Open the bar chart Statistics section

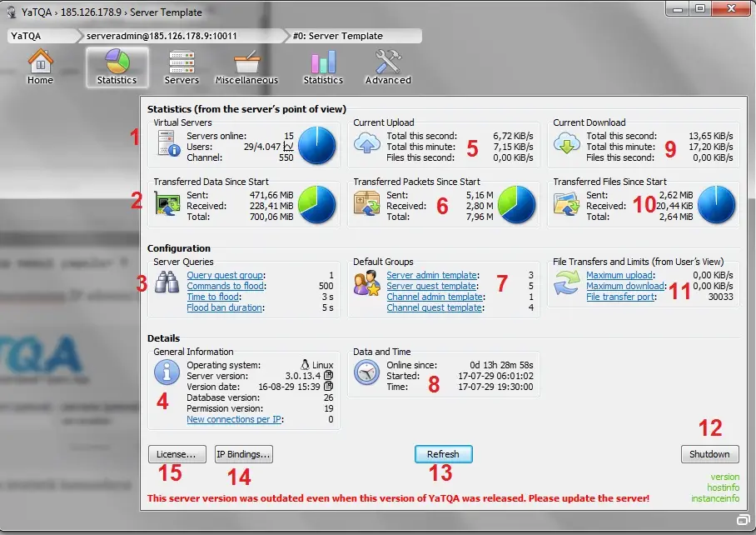323,67
